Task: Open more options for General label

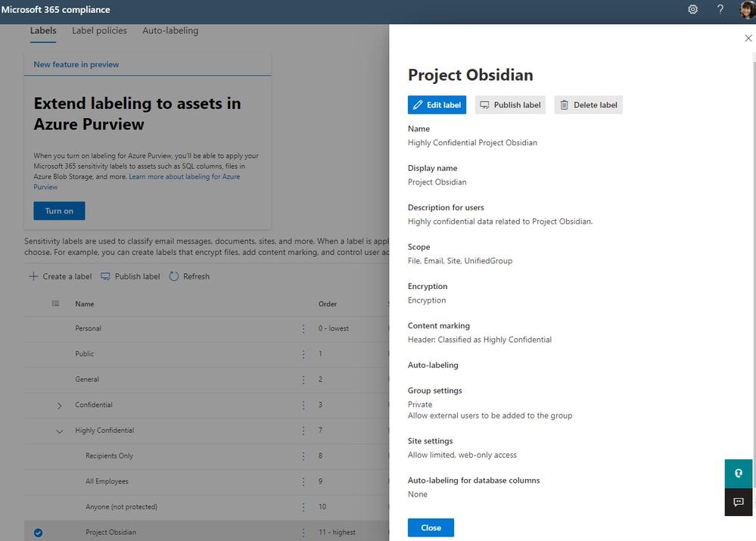Action: point(303,380)
